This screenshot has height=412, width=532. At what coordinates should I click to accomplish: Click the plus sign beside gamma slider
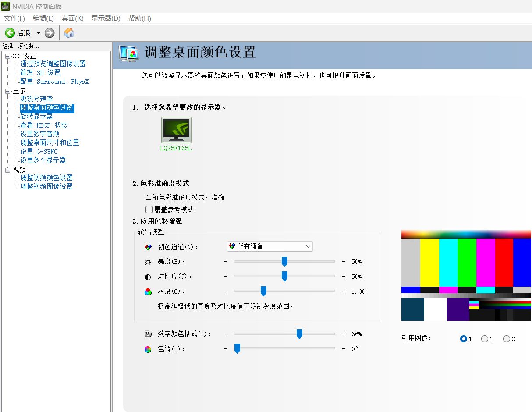(x=344, y=291)
